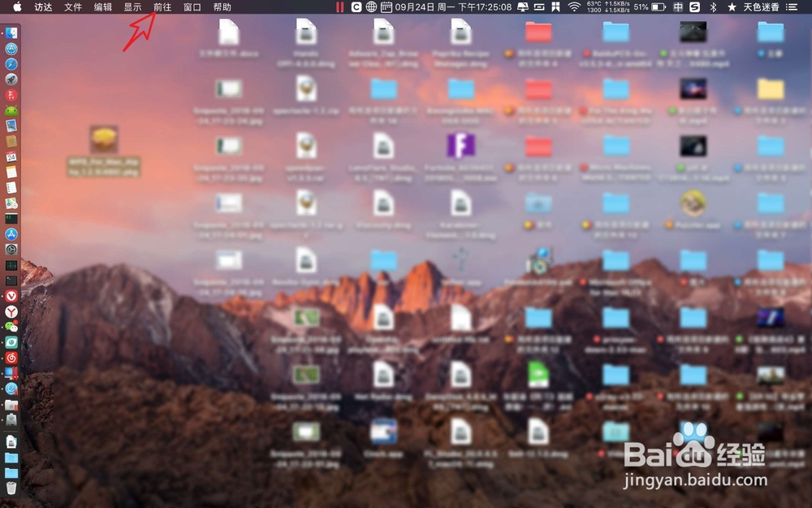812x508 pixels.
Task: Open Notification Center list icon
Action: coord(791,7)
